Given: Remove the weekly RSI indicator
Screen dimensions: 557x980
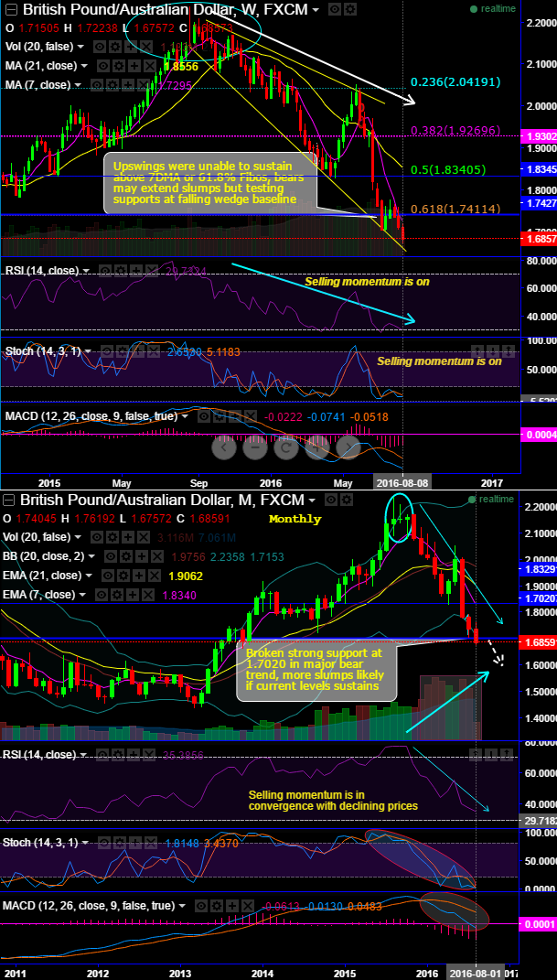Looking at the screenshot, I should 152,271.
